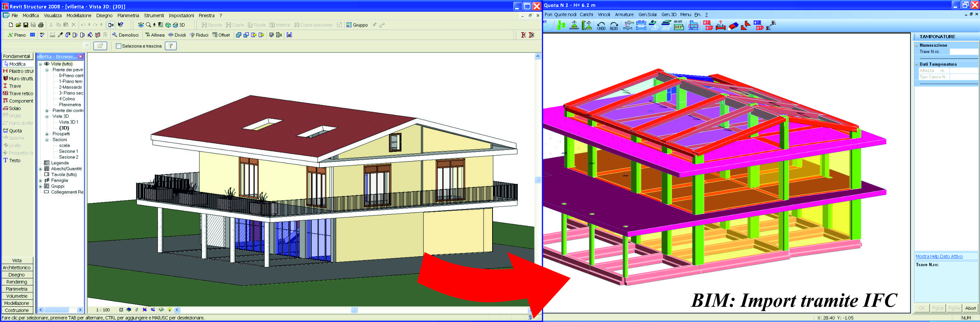Click the new document icon in Revit
The height and width of the screenshot is (322, 980).
(x=11, y=25)
